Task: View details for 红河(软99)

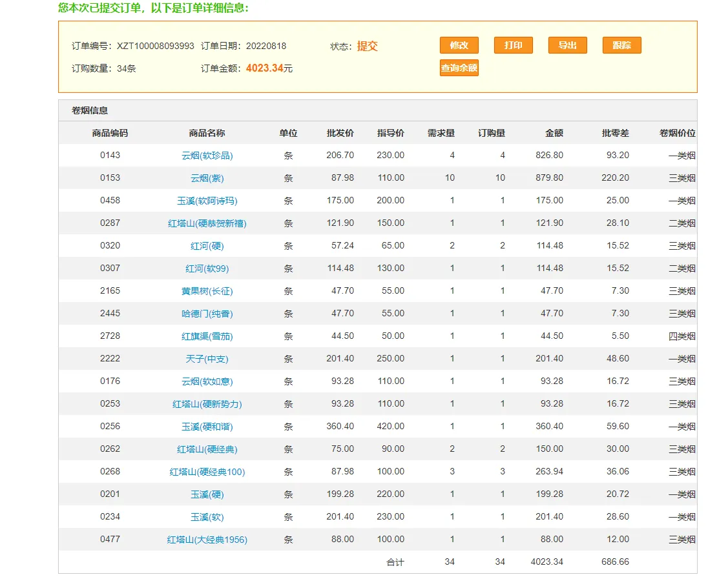Action: click(x=207, y=268)
